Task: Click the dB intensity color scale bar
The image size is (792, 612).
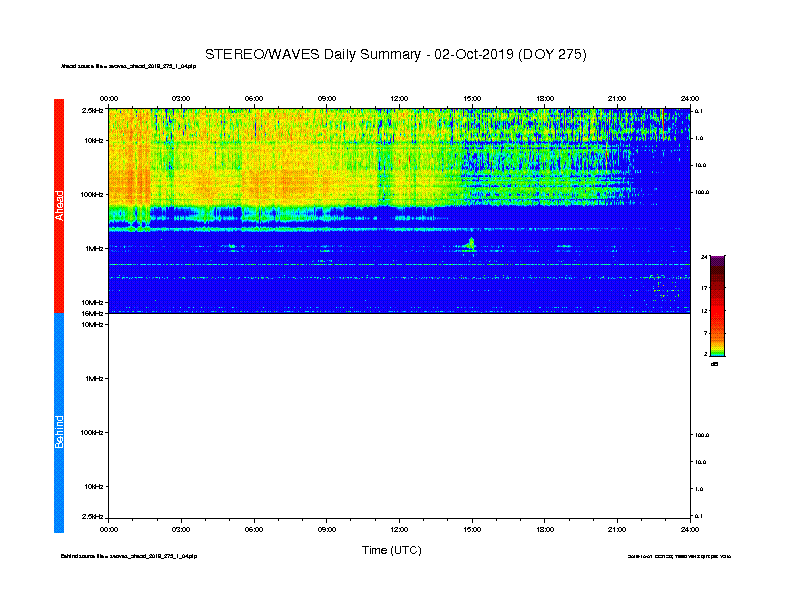Action: pos(717,306)
